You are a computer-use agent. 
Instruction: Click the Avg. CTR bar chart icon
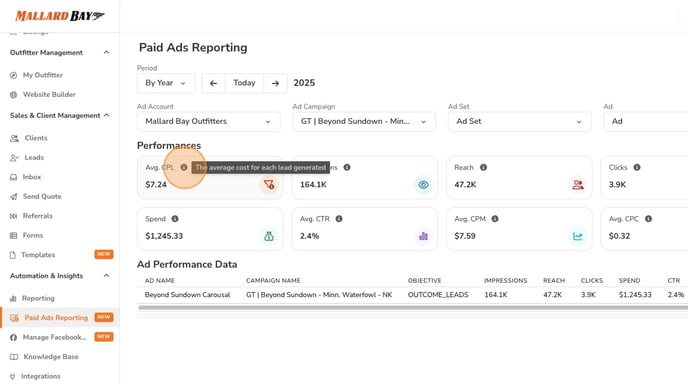(423, 236)
